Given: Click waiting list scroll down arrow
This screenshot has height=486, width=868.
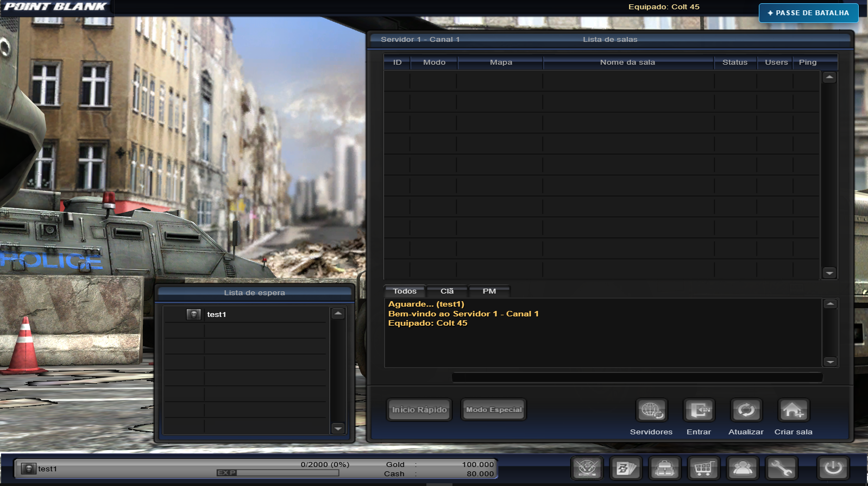Looking at the screenshot, I should [338, 428].
